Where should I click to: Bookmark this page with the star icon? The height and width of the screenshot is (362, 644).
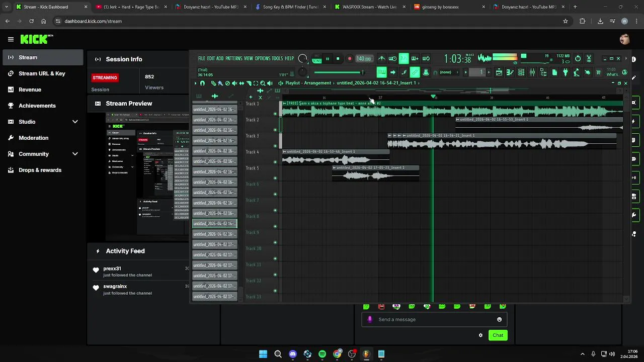[x=566, y=21]
